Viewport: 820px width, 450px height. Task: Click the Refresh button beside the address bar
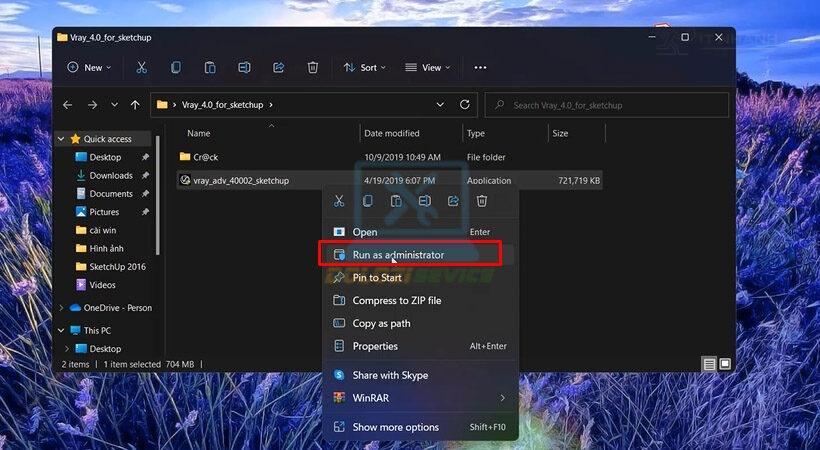(x=464, y=105)
